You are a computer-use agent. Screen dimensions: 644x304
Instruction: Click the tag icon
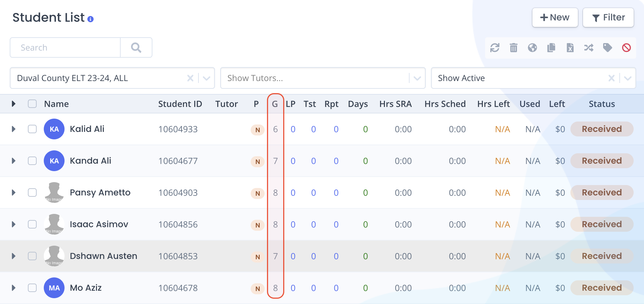(607, 48)
